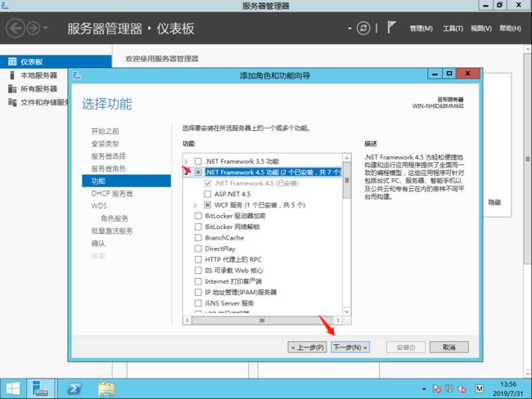Click the 文件和存储服务 sidebar icon
The height and width of the screenshot is (399, 532).
[12, 102]
